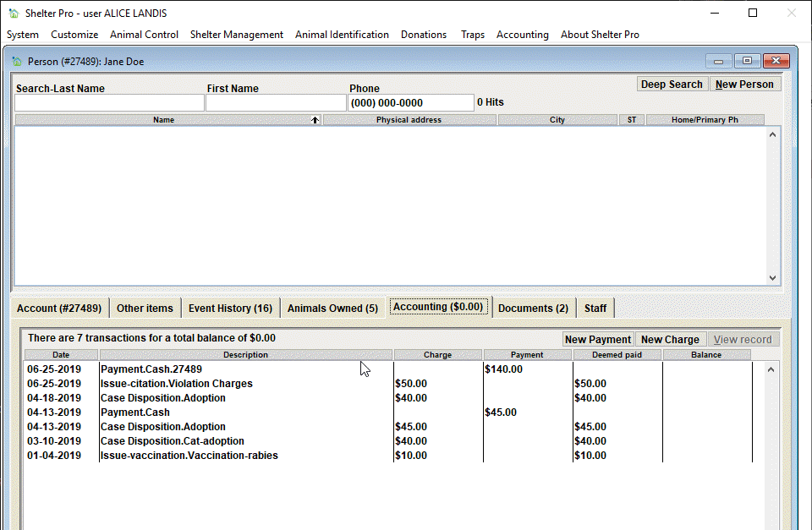Switch to the Animals Owned (5) tab
This screenshot has height=530, width=812.
(332, 309)
